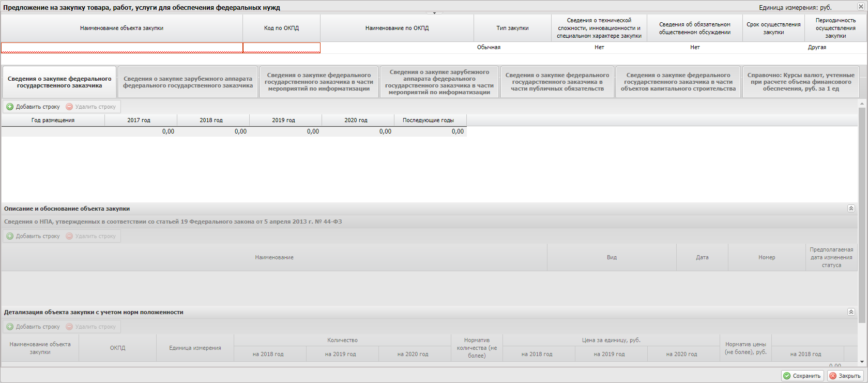Click the Обычная purchase type cell

(513, 47)
